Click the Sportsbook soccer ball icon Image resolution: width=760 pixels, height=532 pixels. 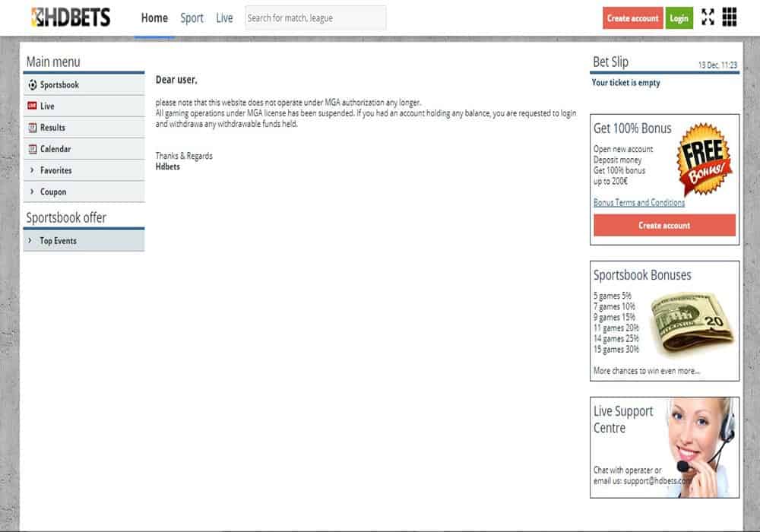tap(33, 85)
